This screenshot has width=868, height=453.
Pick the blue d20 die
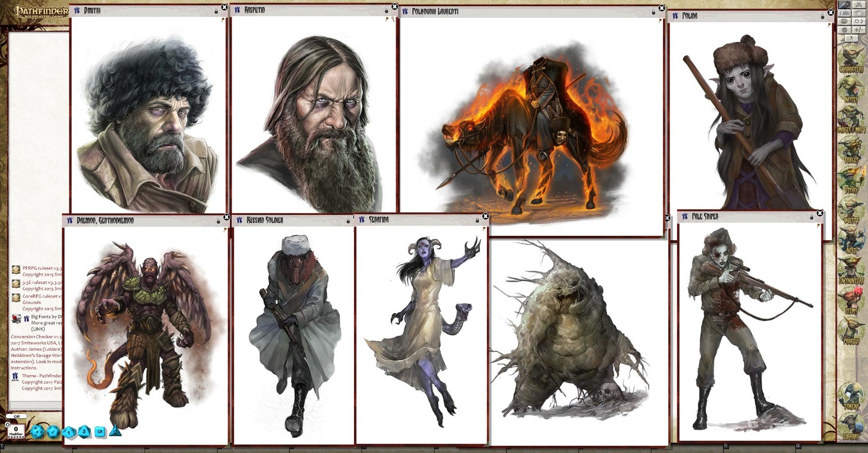point(37,432)
